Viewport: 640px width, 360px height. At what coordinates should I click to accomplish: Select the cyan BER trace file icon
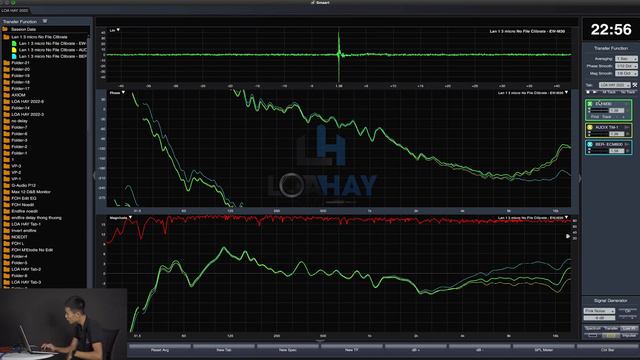[14, 56]
